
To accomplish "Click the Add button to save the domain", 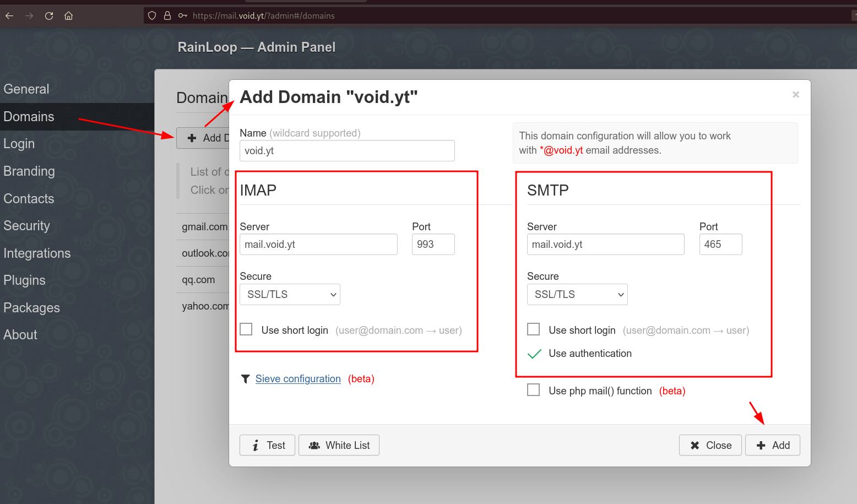I will click(773, 445).
